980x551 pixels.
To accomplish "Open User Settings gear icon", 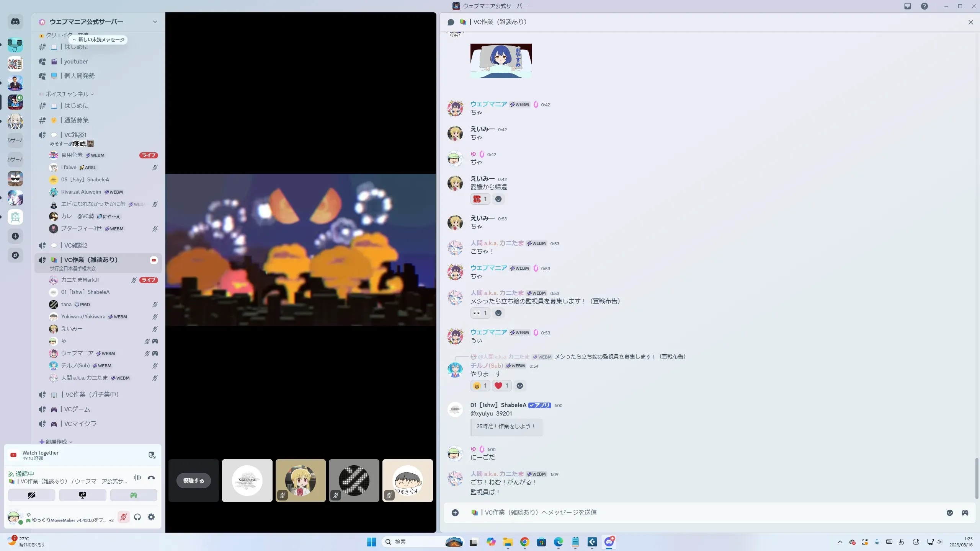I will coord(151,517).
